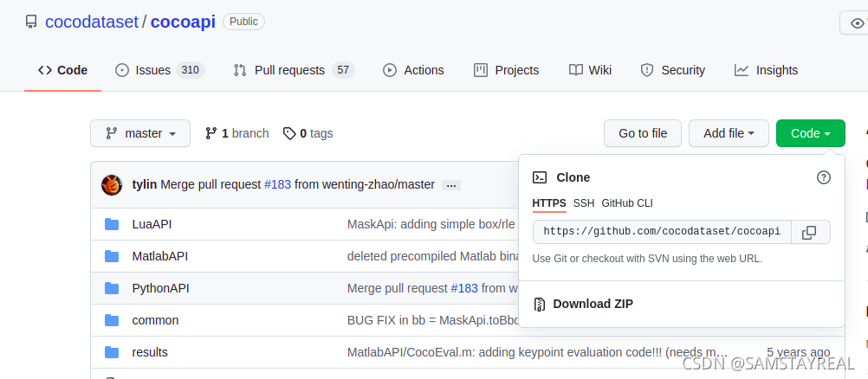Viewport: 868px width, 379px height.
Task: Click the PythonAPI folder icon
Action: tap(112, 288)
